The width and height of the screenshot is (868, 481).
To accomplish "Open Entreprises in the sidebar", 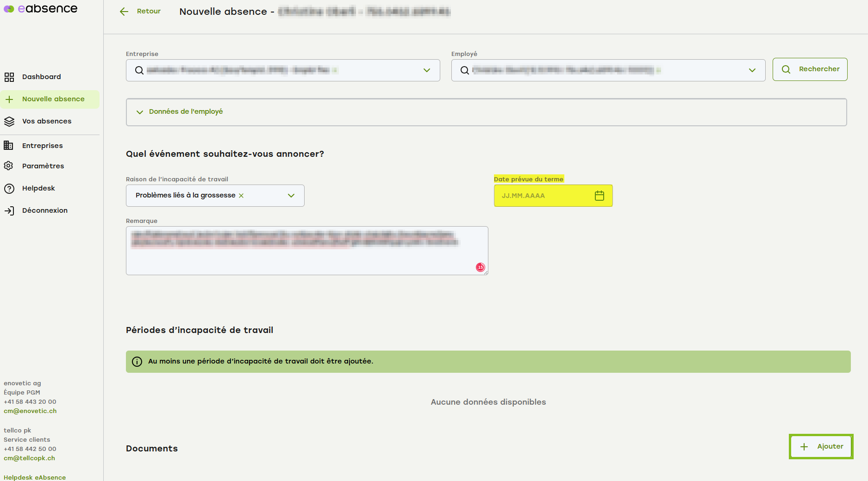I will [x=42, y=146].
